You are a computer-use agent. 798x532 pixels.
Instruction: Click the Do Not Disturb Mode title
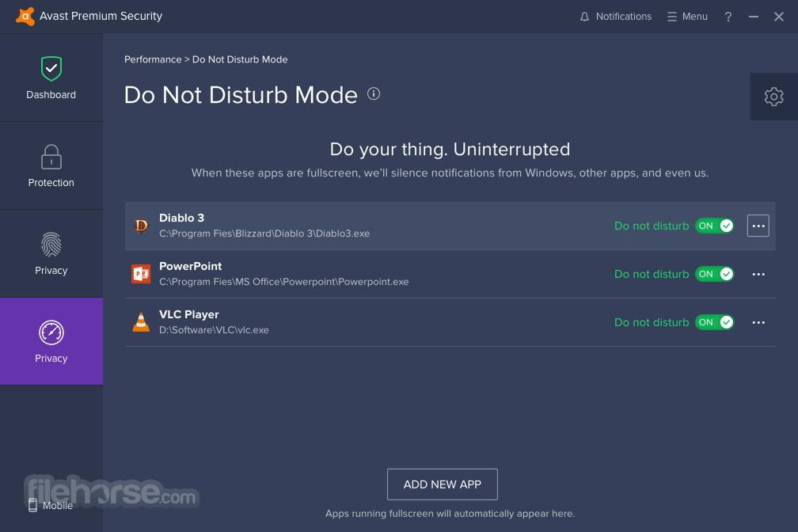pyautogui.click(x=241, y=95)
